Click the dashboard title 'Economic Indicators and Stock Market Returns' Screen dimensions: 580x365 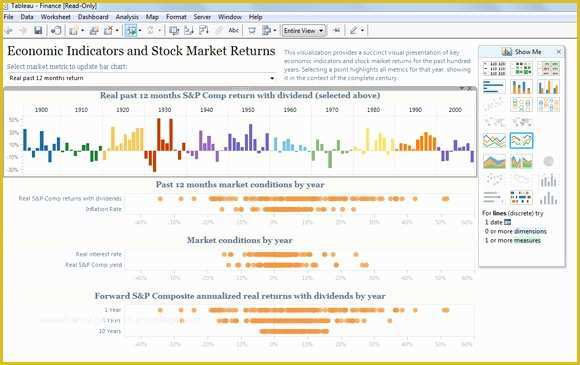pyautogui.click(x=141, y=51)
